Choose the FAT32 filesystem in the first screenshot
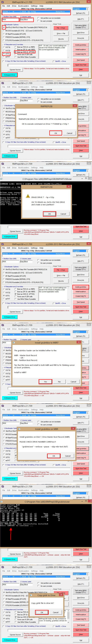The width and height of the screenshot is (92, 644). click(x=4, y=50)
